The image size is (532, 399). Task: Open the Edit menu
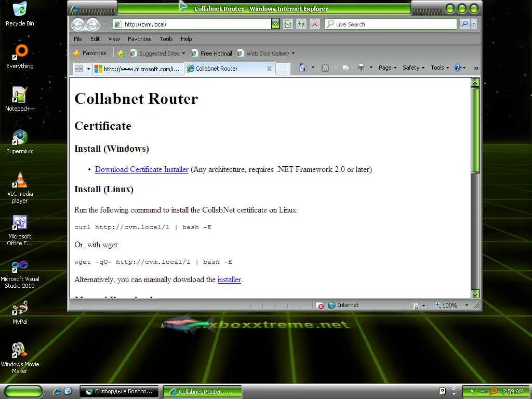(x=95, y=39)
